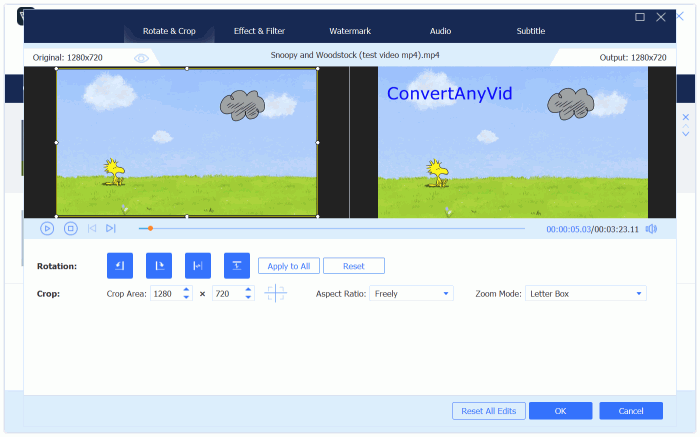The image size is (700, 437).
Task: Confirm edits with OK
Action: click(560, 411)
